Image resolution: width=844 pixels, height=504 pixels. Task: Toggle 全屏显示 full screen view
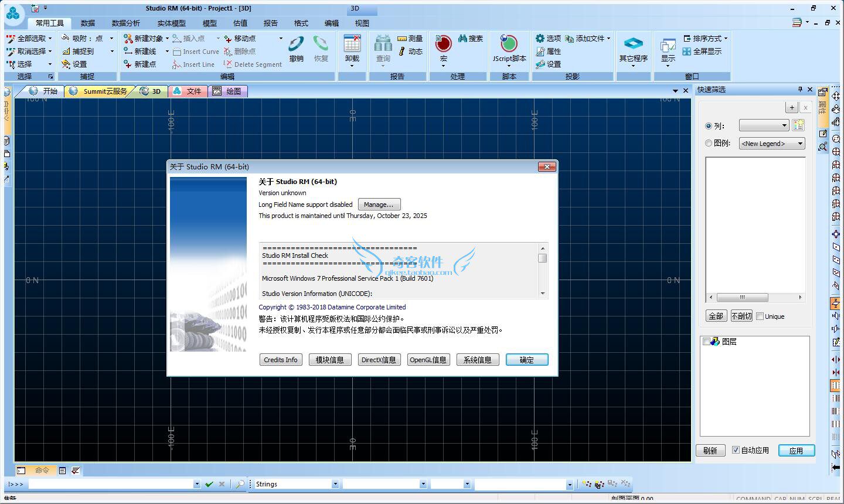(702, 52)
